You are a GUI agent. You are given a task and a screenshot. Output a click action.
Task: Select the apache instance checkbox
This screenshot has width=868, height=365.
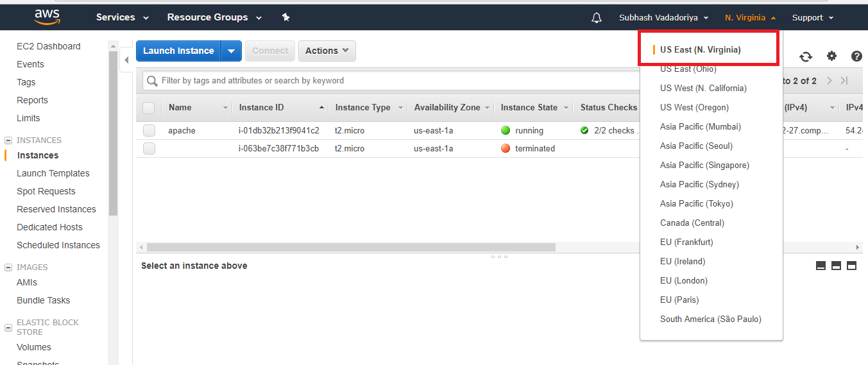point(149,130)
